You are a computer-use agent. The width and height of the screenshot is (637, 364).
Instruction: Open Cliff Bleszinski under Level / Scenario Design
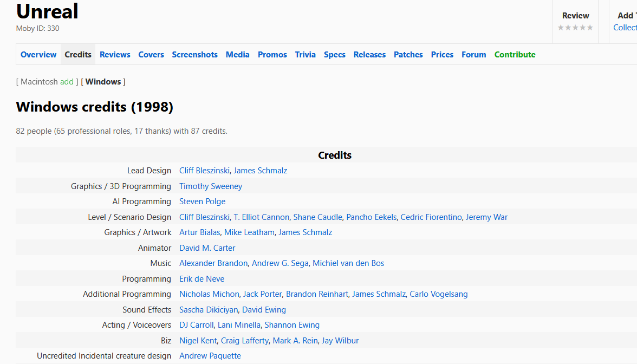coord(204,217)
